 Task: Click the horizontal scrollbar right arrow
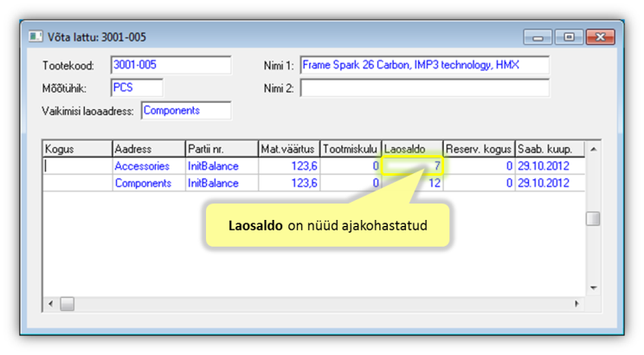[x=577, y=304]
